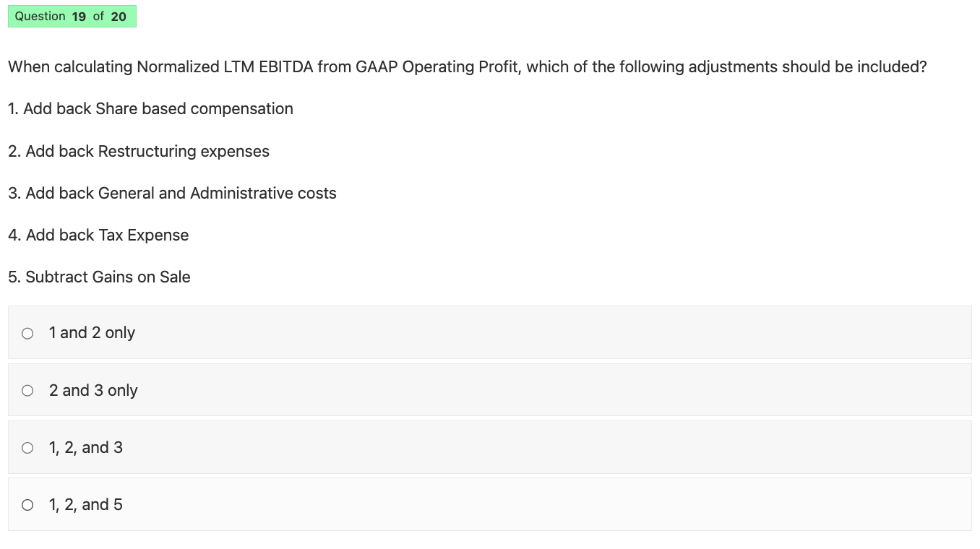
Task: Click the main question prompt text
Action: pos(466,66)
